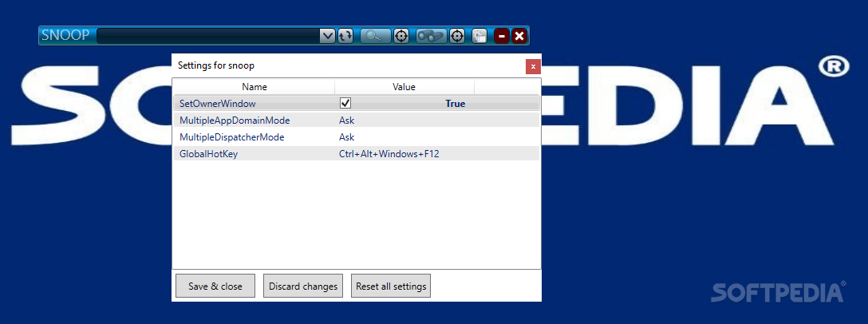Close the Snoop toolbar with white X
868x324 pixels.
coord(519,36)
